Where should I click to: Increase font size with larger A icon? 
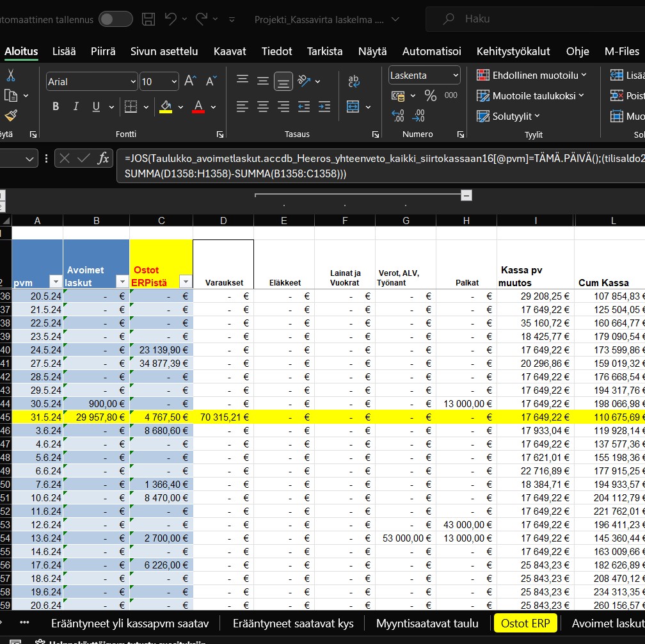pyautogui.click(x=190, y=81)
